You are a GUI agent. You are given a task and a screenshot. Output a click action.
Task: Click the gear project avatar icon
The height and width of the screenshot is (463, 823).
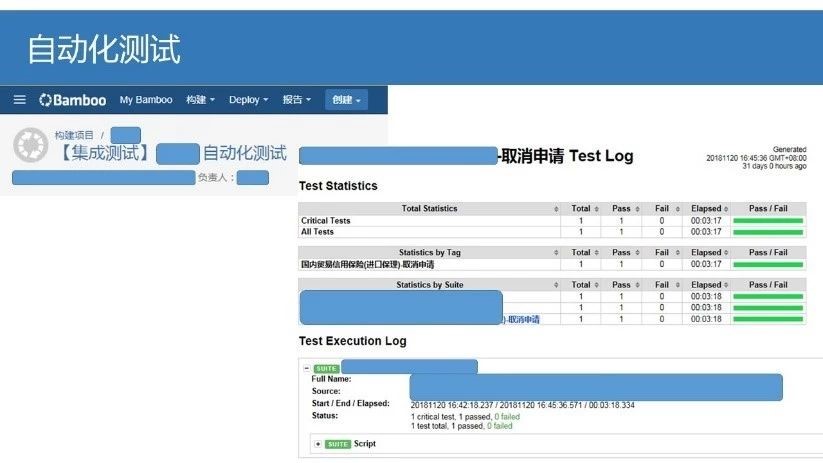point(30,145)
